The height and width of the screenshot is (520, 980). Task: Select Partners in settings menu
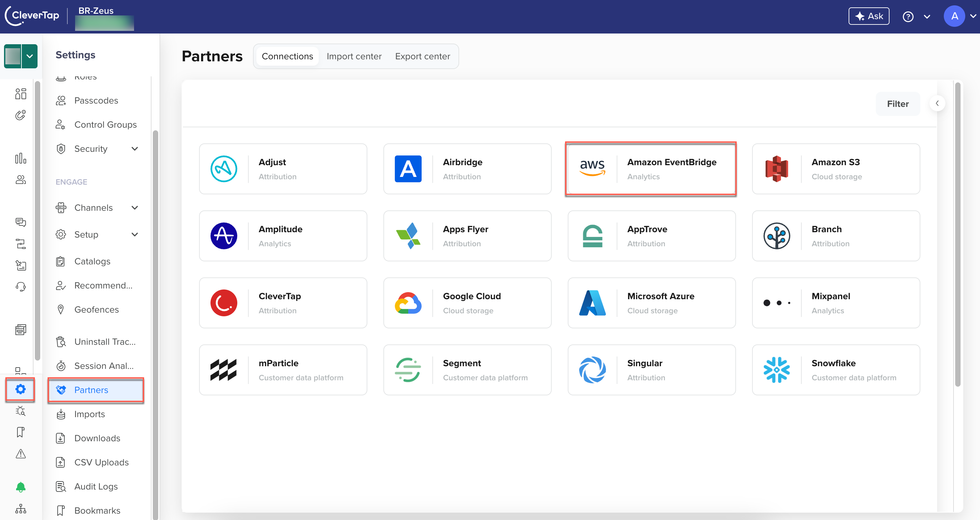pos(96,390)
